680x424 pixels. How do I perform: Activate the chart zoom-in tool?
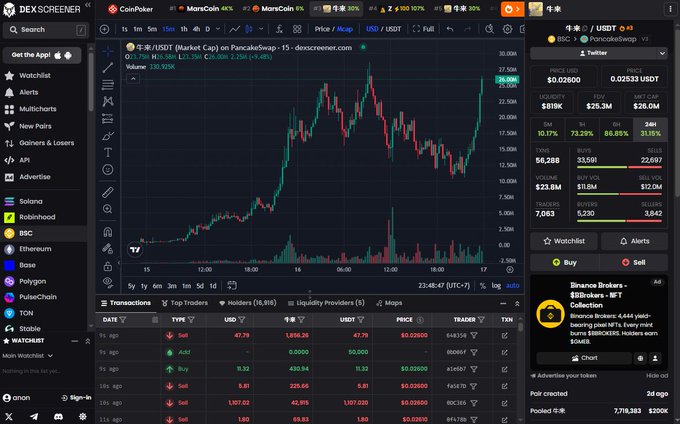[108, 209]
